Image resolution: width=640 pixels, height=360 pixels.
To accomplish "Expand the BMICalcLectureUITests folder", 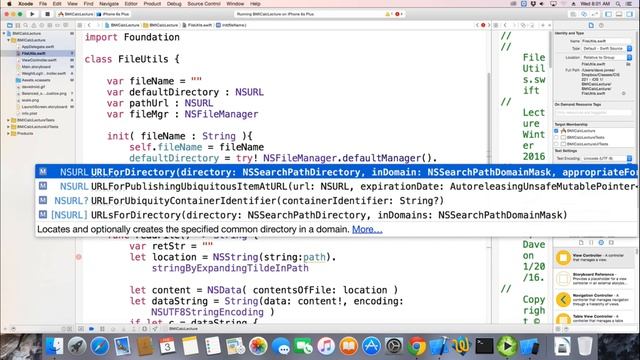I will pyautogui.click(x=9, y=127).
